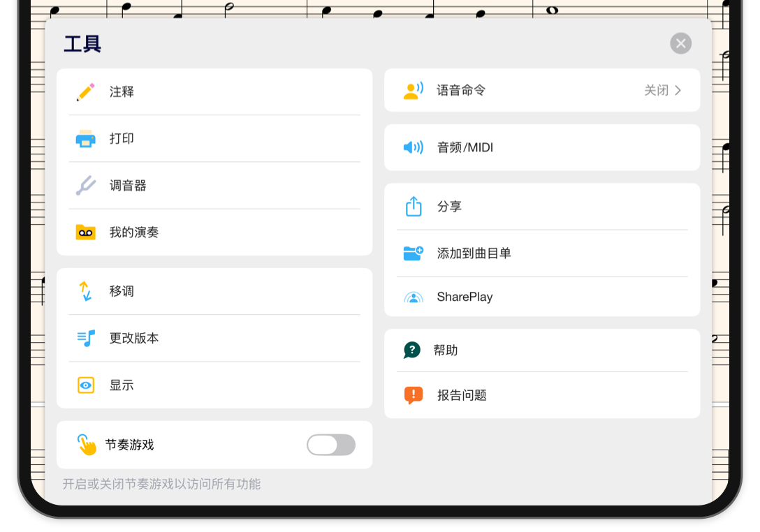Select the 打印 print option
Viewport: 760px width, 532px height.
point(214,138)
